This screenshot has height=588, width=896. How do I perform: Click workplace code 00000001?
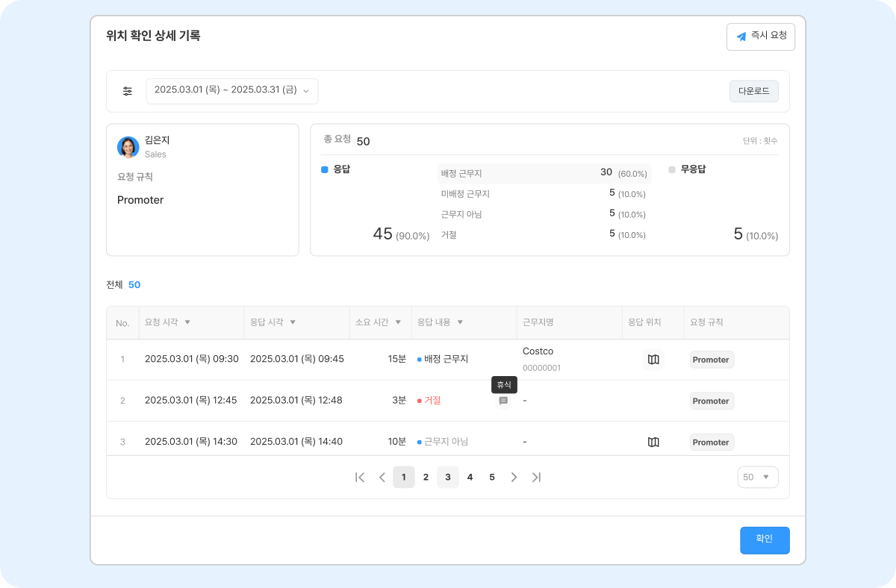point(542,368)
